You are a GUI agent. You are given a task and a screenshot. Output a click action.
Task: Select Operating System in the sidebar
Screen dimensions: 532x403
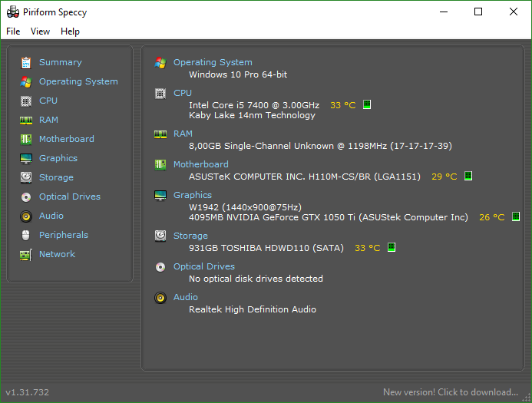coord(79,82)
